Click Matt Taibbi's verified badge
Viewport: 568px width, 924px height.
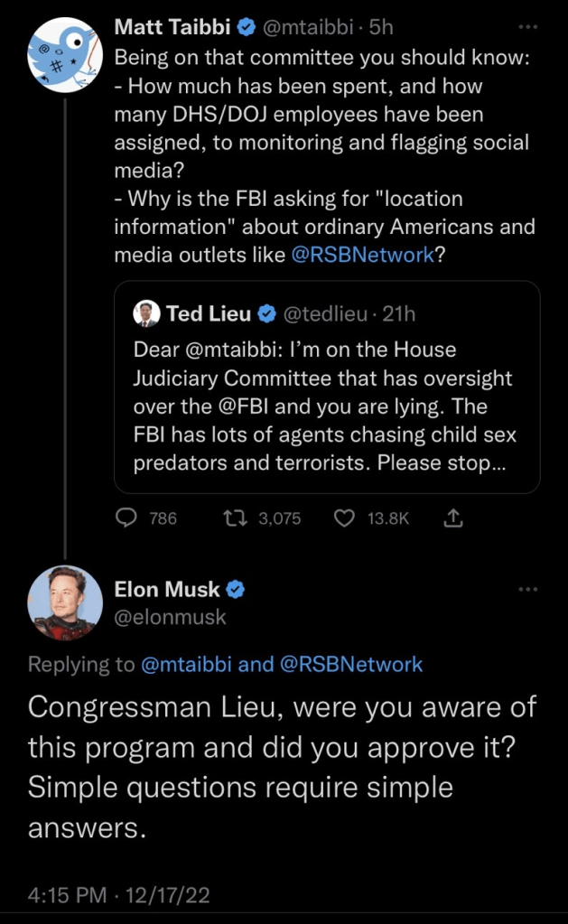244,28
